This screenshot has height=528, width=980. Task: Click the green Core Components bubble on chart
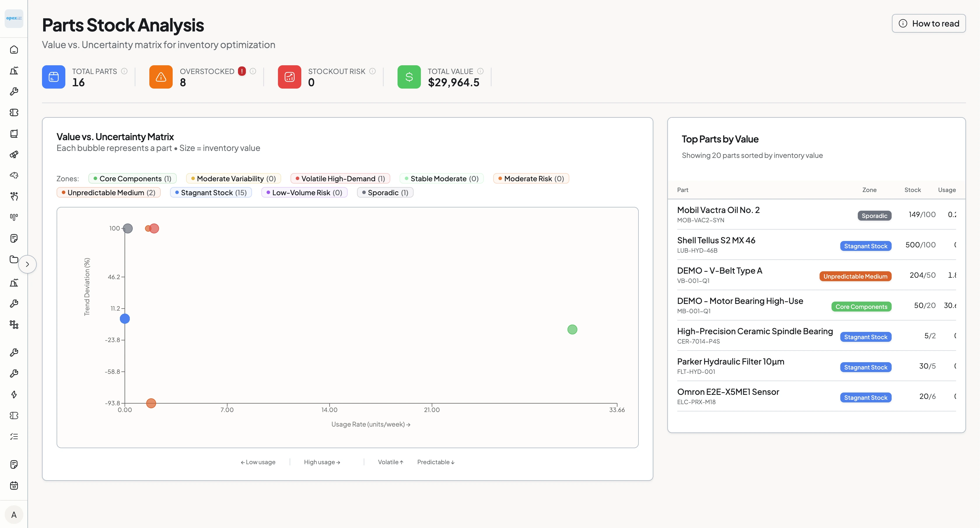(572, 330)
